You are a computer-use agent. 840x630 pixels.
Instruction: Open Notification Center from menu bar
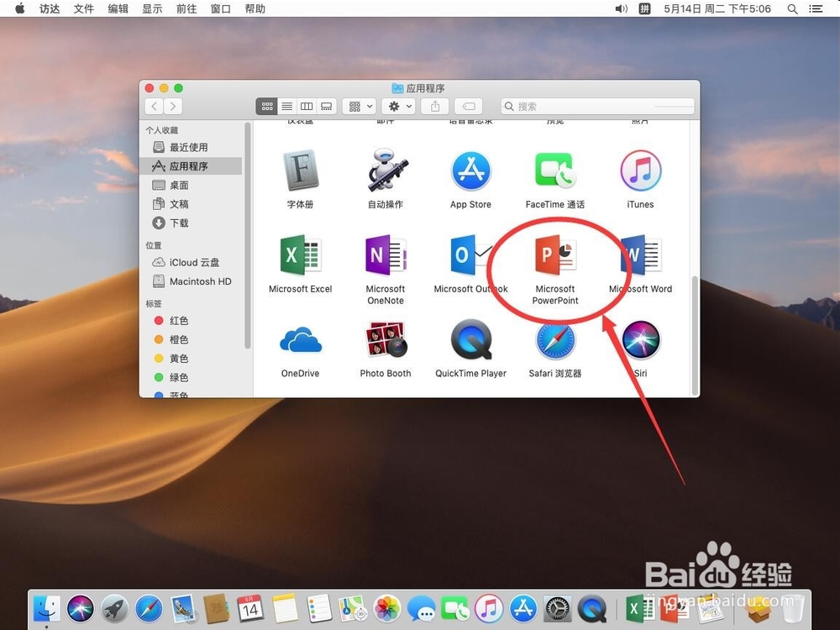point(816,8)
